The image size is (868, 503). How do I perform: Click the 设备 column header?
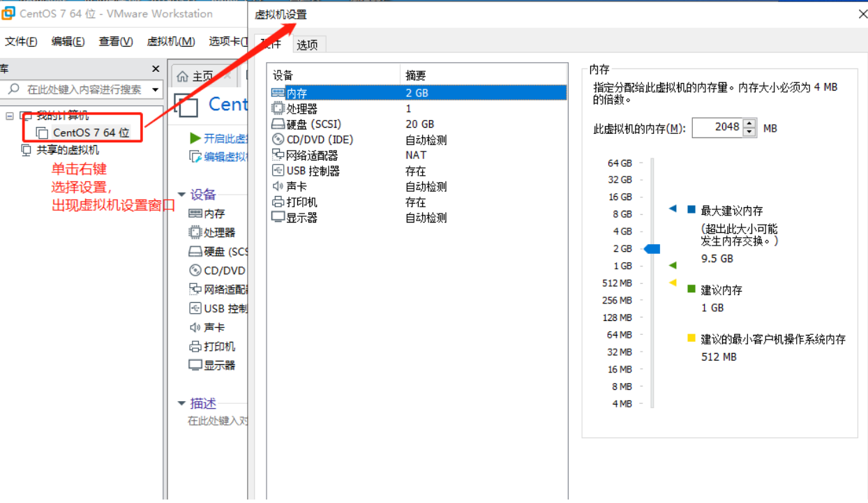pyautogui.click(x=334, y=75)
